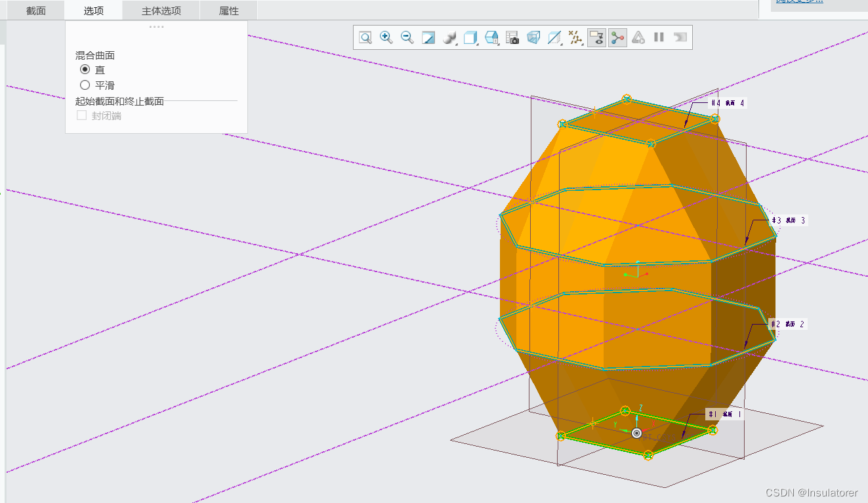This screenshot has width=868, height=503.
Task: Click the camera snapshot view icon
Action: 512,38
